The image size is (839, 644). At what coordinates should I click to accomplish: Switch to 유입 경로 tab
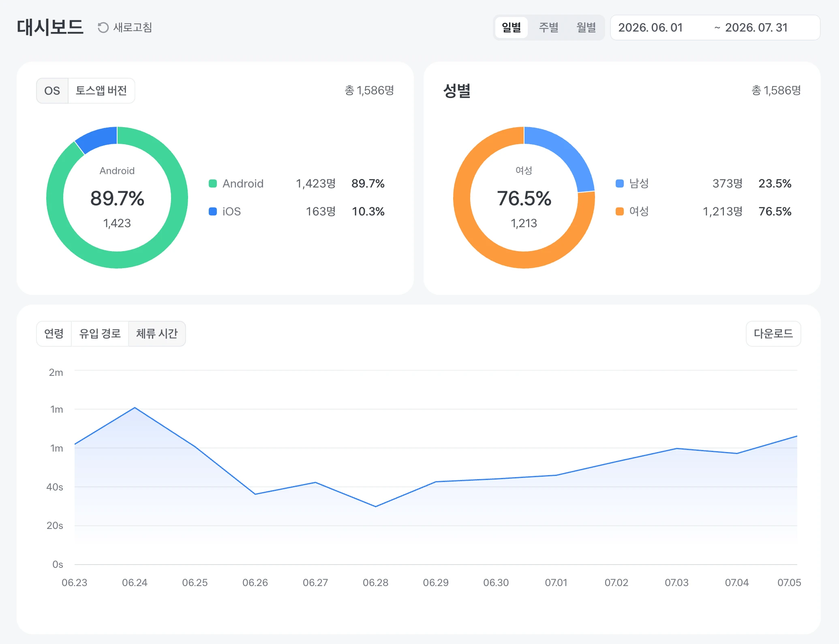tap(100, 334)
